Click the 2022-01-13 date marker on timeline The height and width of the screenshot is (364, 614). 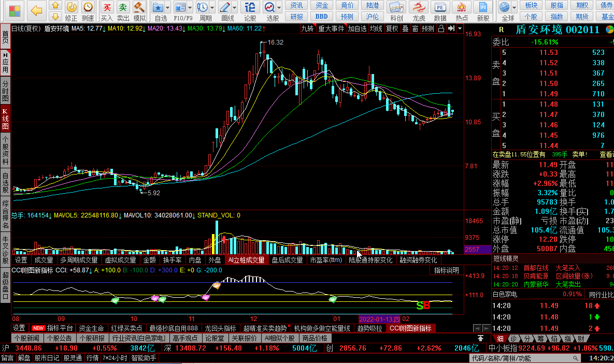[x=379, y=319]
